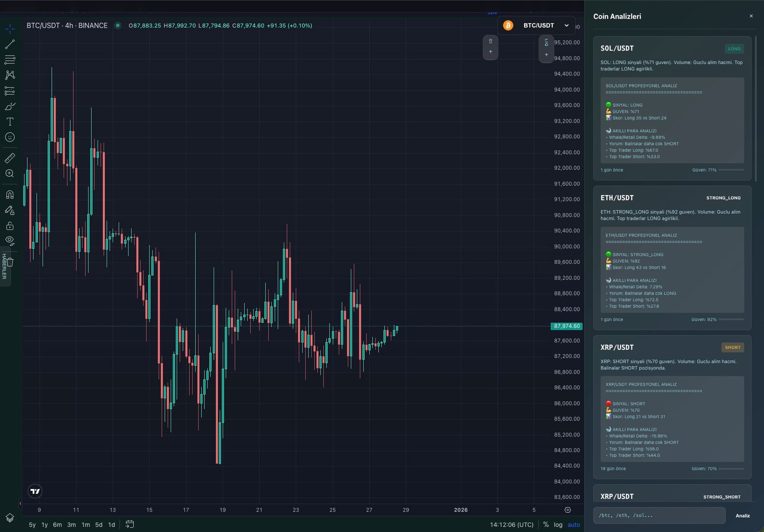The image size is (764, 532).
Task: Click the ETH/USDT PROFESYONEL ANALIZ heading
Action: 641,235
